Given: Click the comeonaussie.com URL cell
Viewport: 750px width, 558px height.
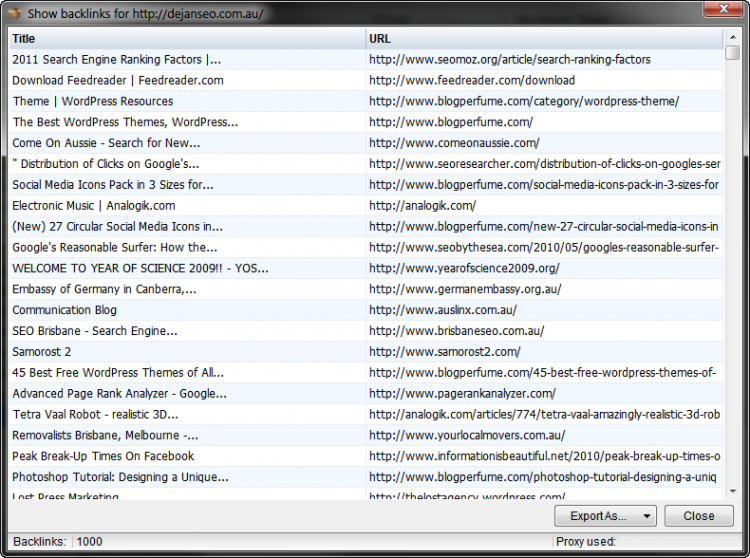Looking at the screenshot, I should [x=454, y=143].
